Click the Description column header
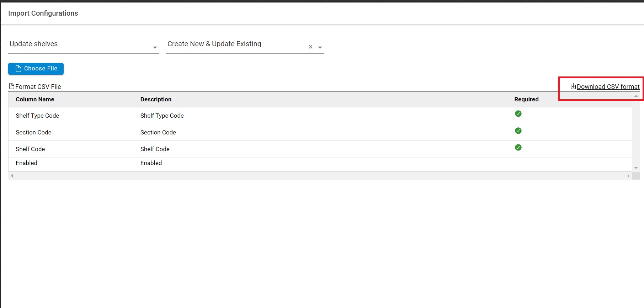Screen dimensions: 644x308 pos(156,100)
